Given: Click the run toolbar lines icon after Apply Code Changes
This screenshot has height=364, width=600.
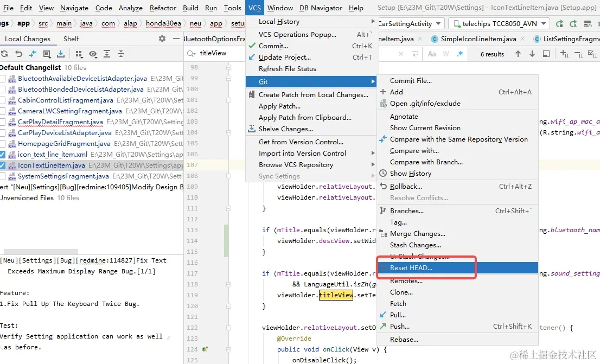Looking at the screenshot, I should 588,24.
